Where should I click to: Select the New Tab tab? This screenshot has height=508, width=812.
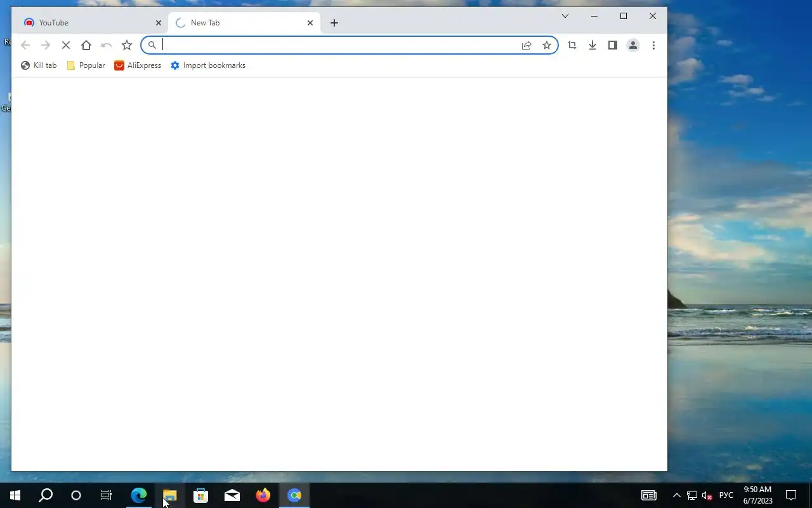point(244,23)
